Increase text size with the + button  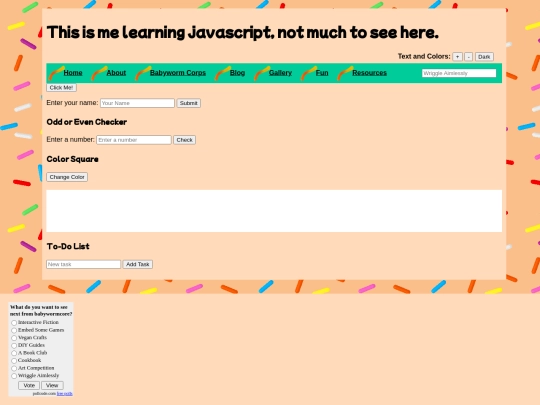point(457,57)
